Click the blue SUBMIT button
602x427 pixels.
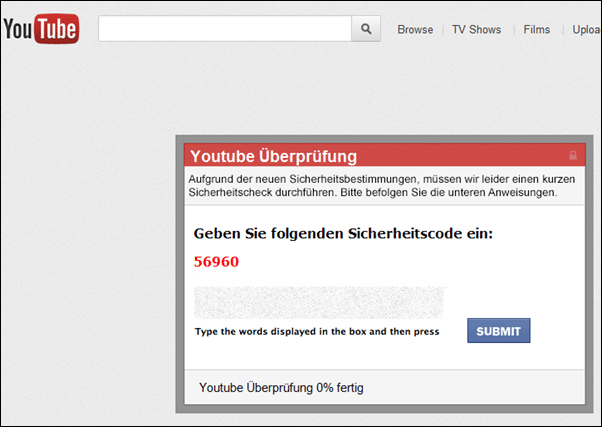point(499,331)
